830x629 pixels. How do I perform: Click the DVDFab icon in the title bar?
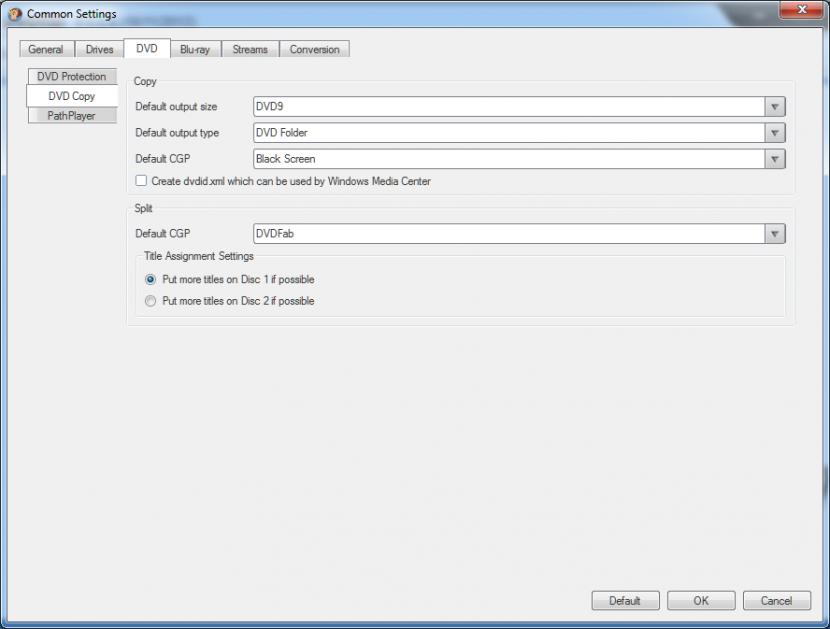pos(15,14)
